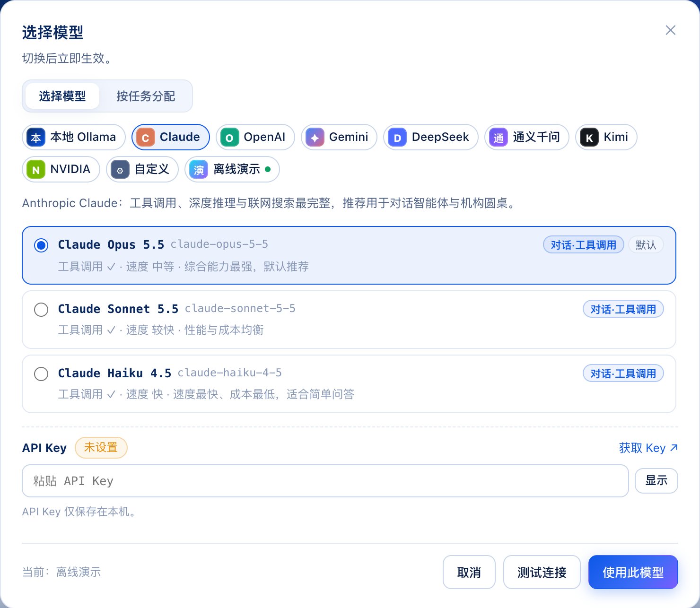Select the Gemini sparkle icon

pyautogui.click(x=315, y=138)
